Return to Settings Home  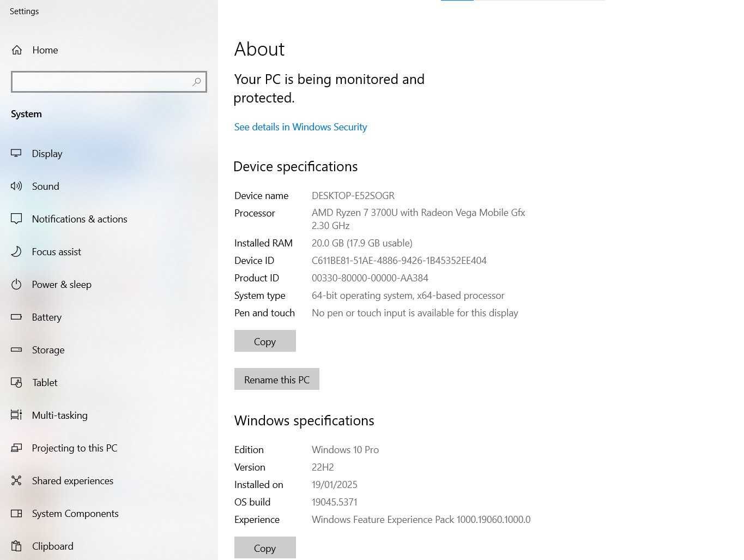click(109, 50)
